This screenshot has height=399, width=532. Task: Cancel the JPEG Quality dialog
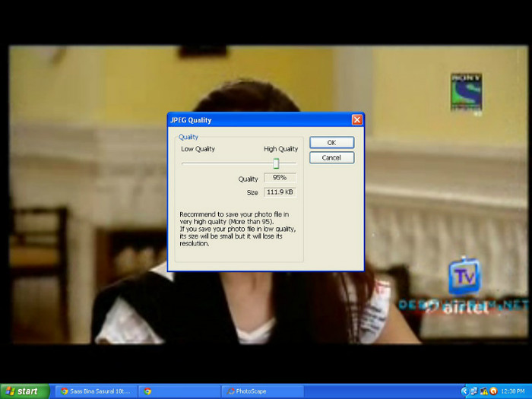pos(331,157)
